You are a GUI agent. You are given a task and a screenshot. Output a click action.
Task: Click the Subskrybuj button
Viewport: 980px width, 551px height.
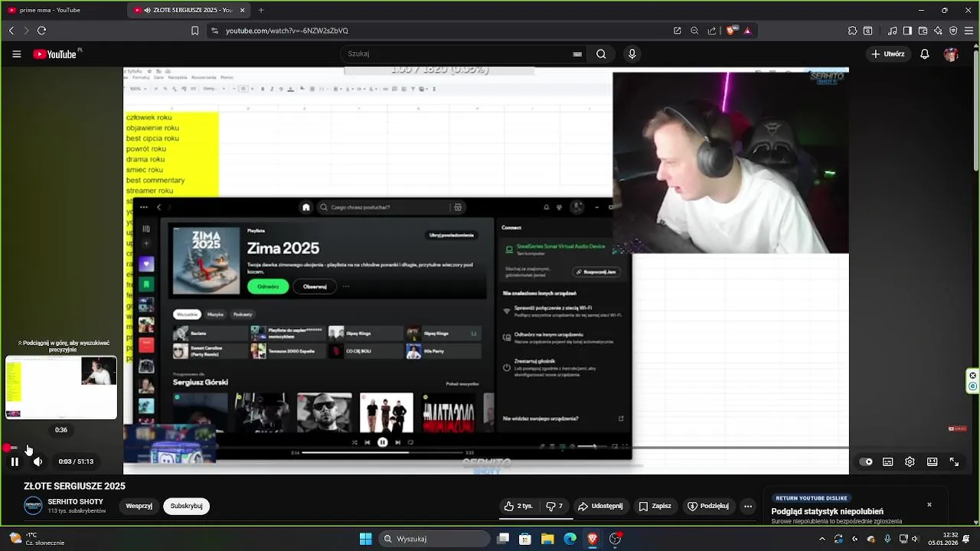[186, 506]
